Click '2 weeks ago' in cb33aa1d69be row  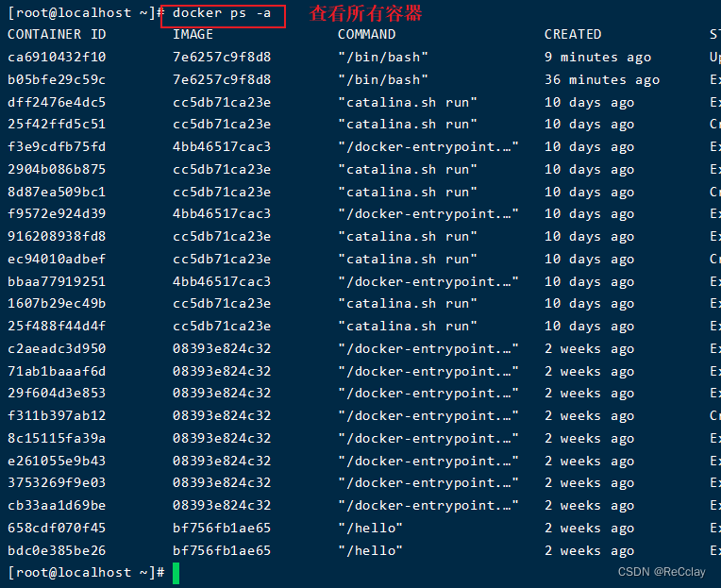click(590, 505)
